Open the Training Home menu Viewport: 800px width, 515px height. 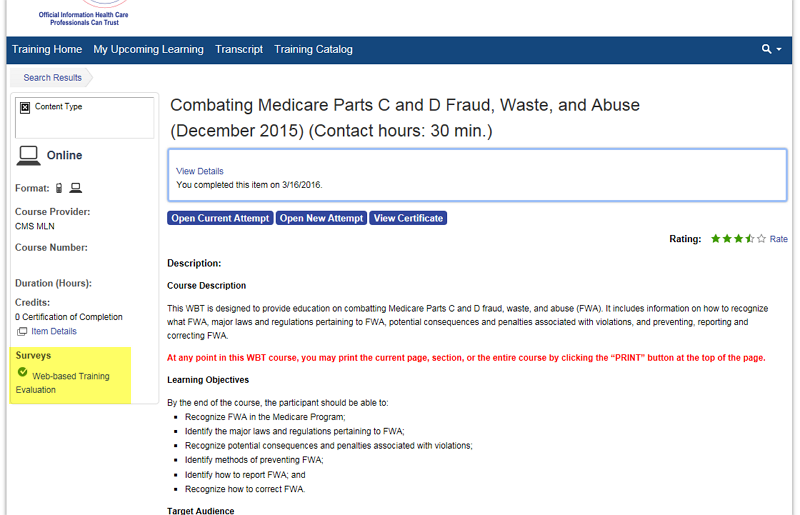coord(47,50)
